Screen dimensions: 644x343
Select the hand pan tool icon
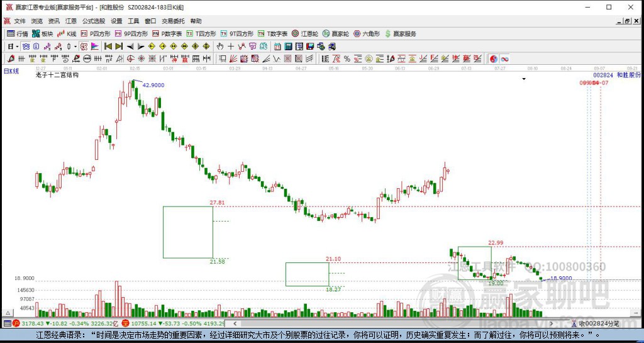tap(220, 47)
